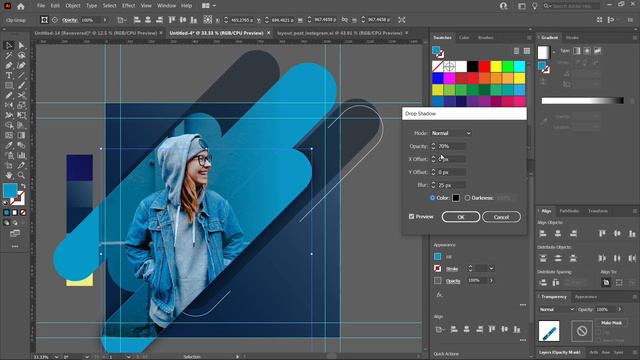Viewport: 640px width, 360px height.
Task: Open the Drop Shadow Mode dropdown
Action: [x=451, y=133]
